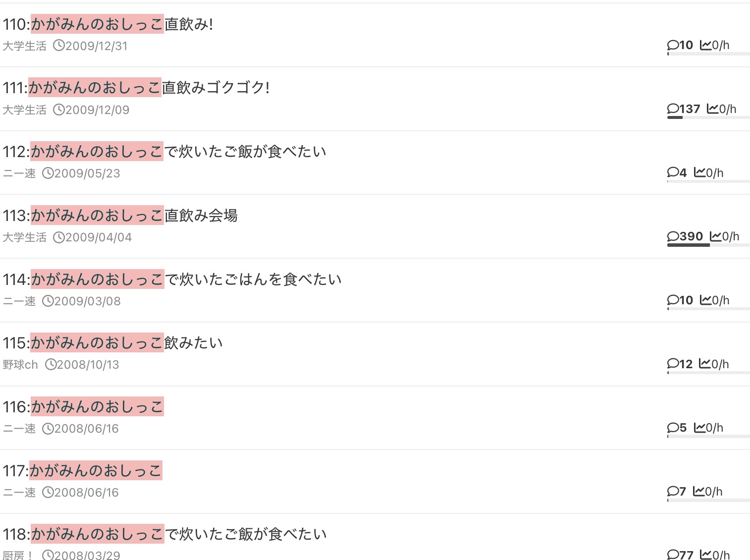Viewport: 750px width, 560px height.
Task: Open thread 111 title link
Action: coord(136,88)
